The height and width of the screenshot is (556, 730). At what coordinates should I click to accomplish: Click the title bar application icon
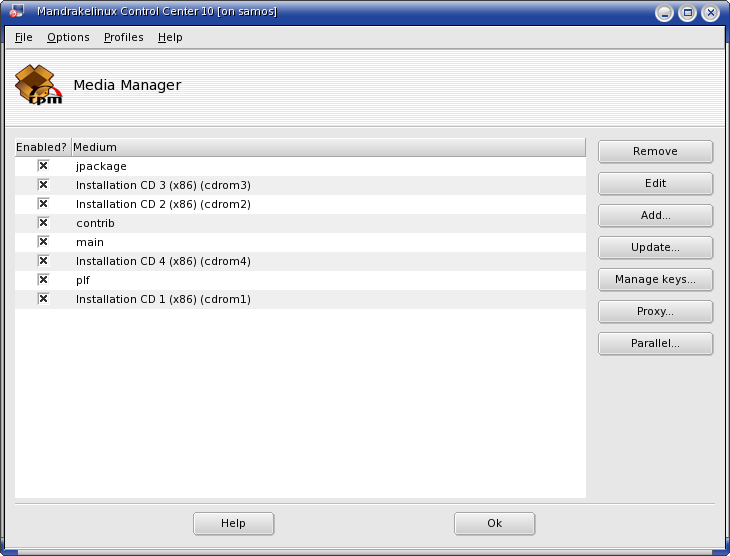click(16, 11)
